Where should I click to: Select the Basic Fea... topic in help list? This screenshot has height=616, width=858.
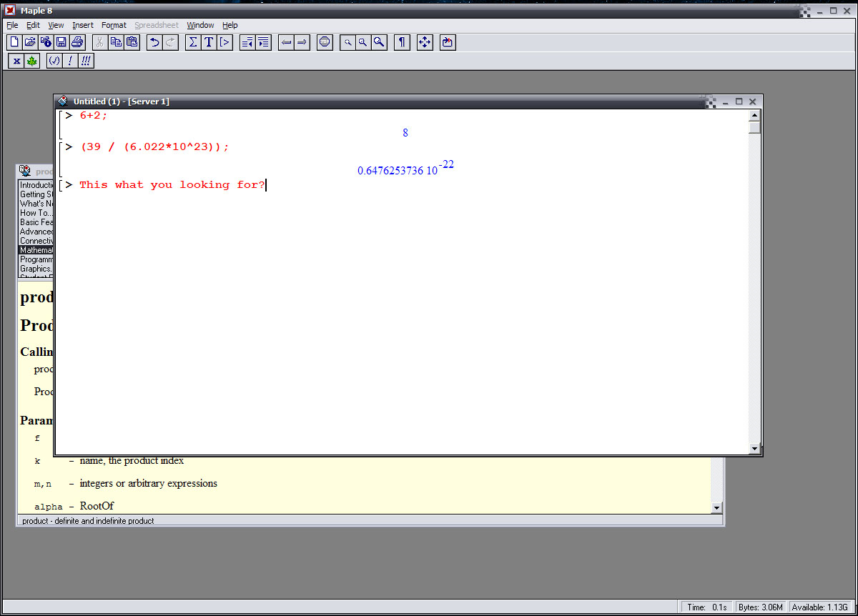tap(36, 222)
